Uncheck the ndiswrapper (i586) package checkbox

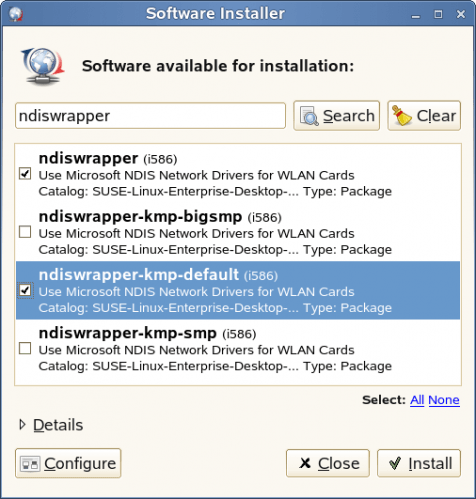(x=25, y=173)
